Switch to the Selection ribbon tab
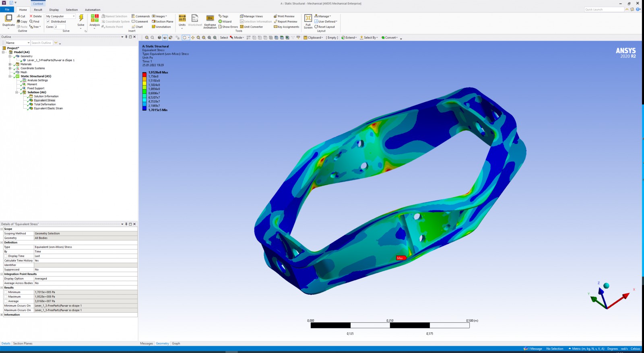 [72, 10]
